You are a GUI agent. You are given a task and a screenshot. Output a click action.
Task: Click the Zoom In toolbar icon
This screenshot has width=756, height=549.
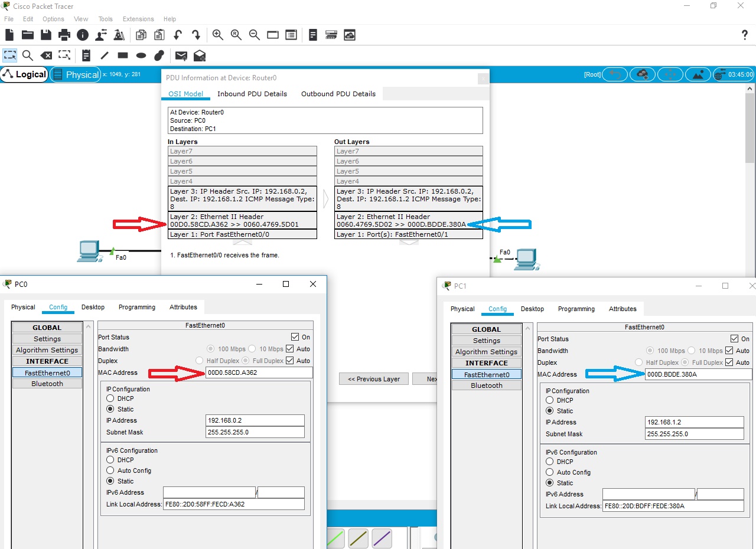coord(217,35)
